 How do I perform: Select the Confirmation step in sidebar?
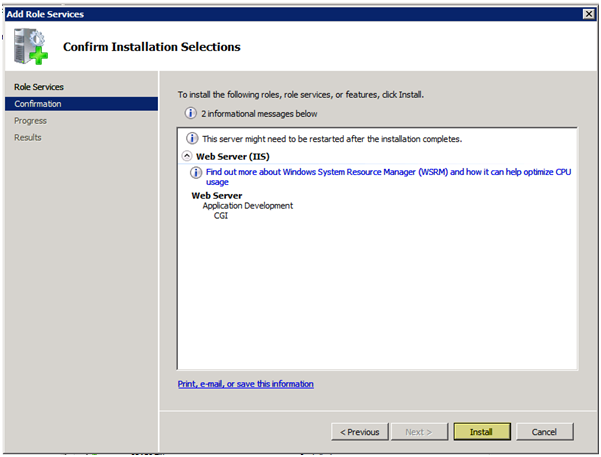(x=81, y=104)
